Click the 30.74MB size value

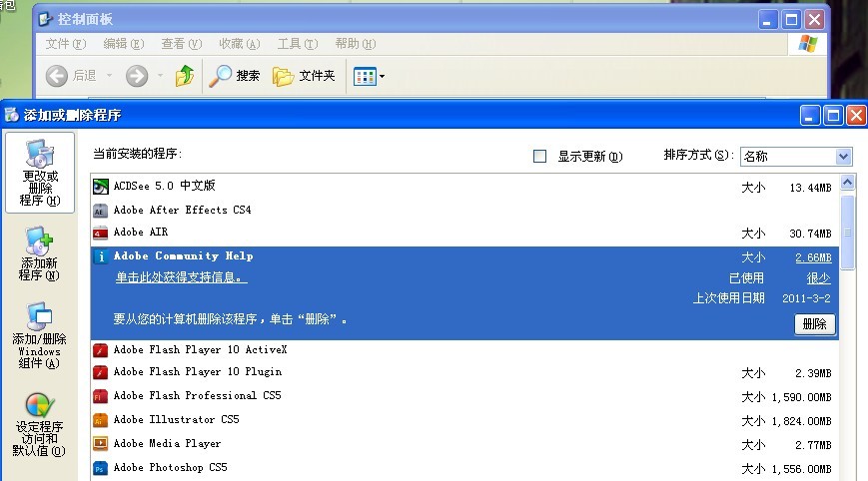[810, 234]
